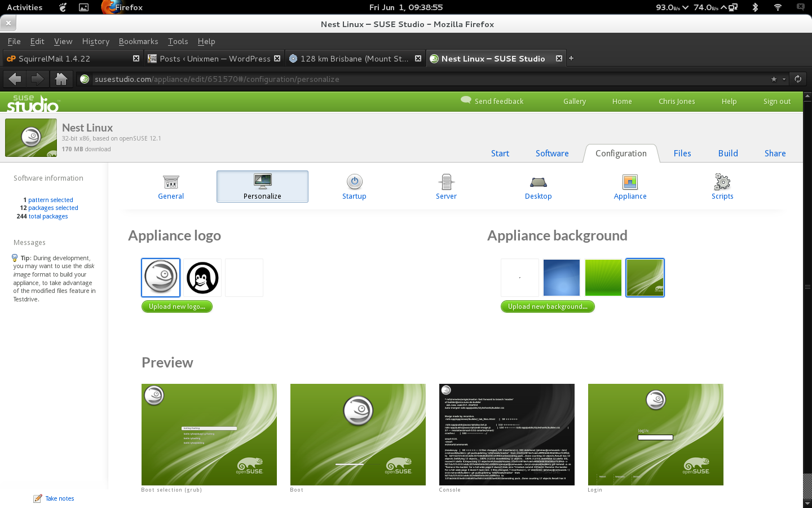Open the Server configuration section
The height and width of the screenshot is (508, 812).
pos(446,187)
